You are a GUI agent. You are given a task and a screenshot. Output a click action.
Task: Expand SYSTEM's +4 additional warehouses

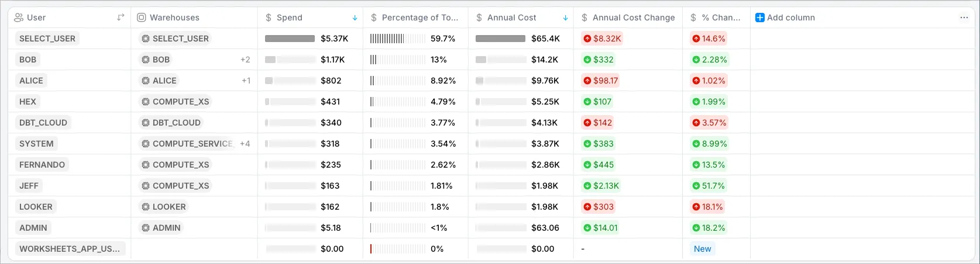point(245,144)
